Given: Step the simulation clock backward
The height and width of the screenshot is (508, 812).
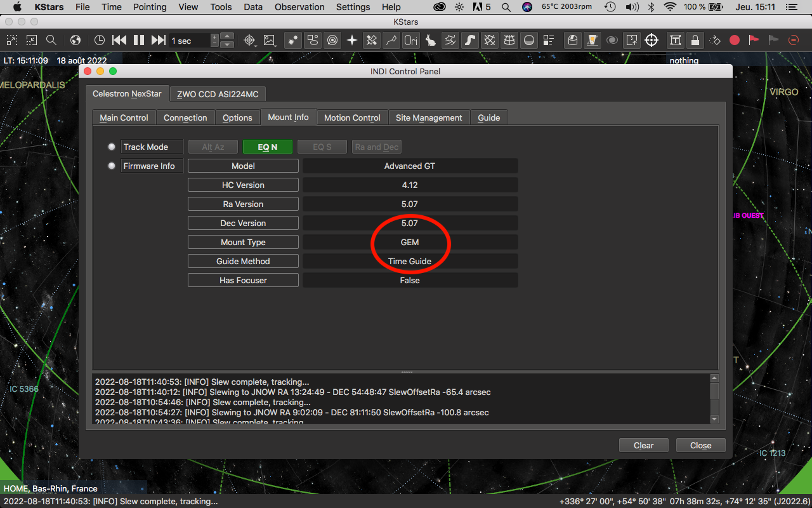Looking at the screenshot, I should tap(119, 40).
